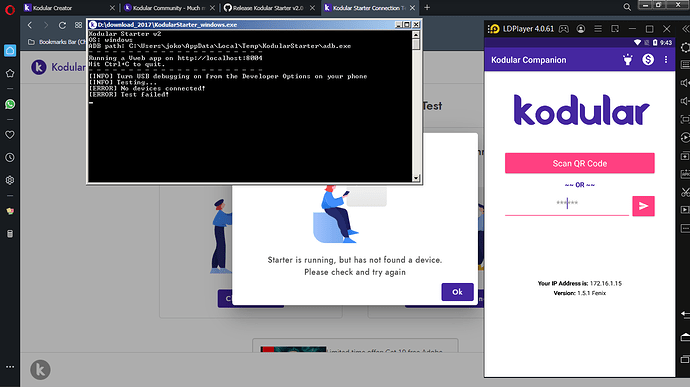Open WhatsApp in Opera sidebar
The image size is (690, 387).
click(x=10, y=104)
